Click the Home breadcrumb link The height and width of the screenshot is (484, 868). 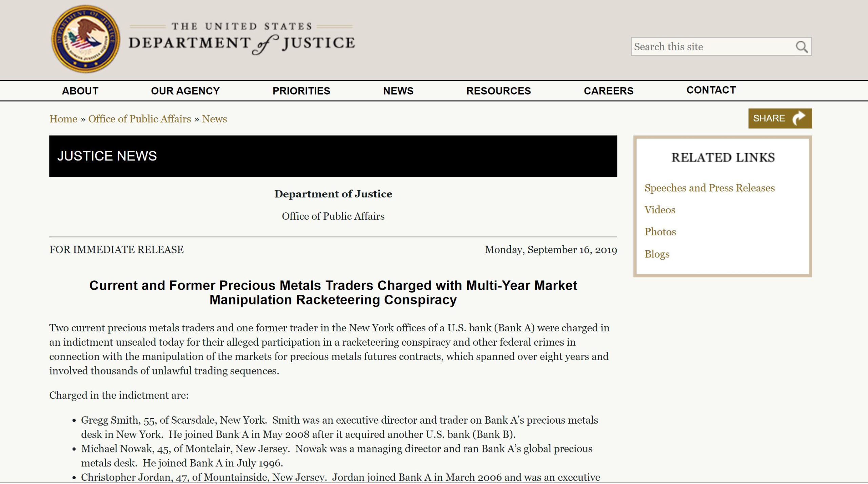(x=63, y=119)
